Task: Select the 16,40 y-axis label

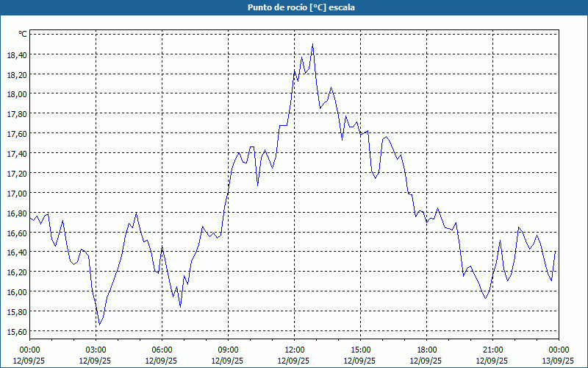Action: coord(17,252)
